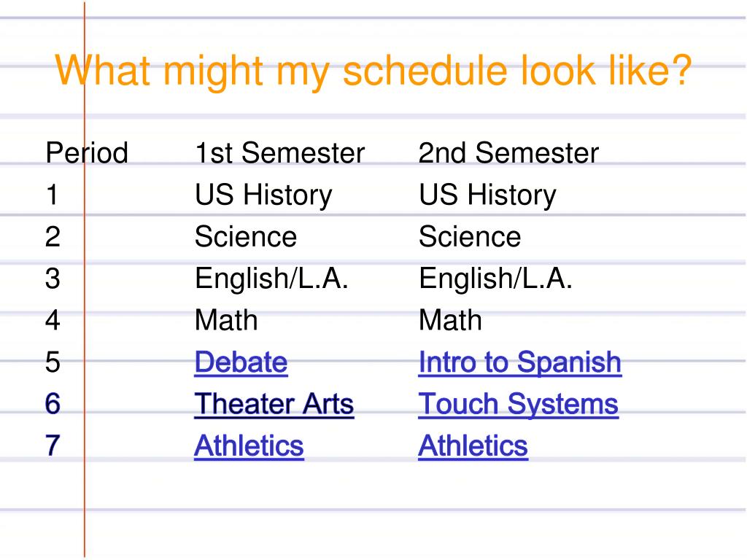Image resolution: width=747 pixels, height=560 pixels.
Task: Click period number 5
Action: pos(53,362)
